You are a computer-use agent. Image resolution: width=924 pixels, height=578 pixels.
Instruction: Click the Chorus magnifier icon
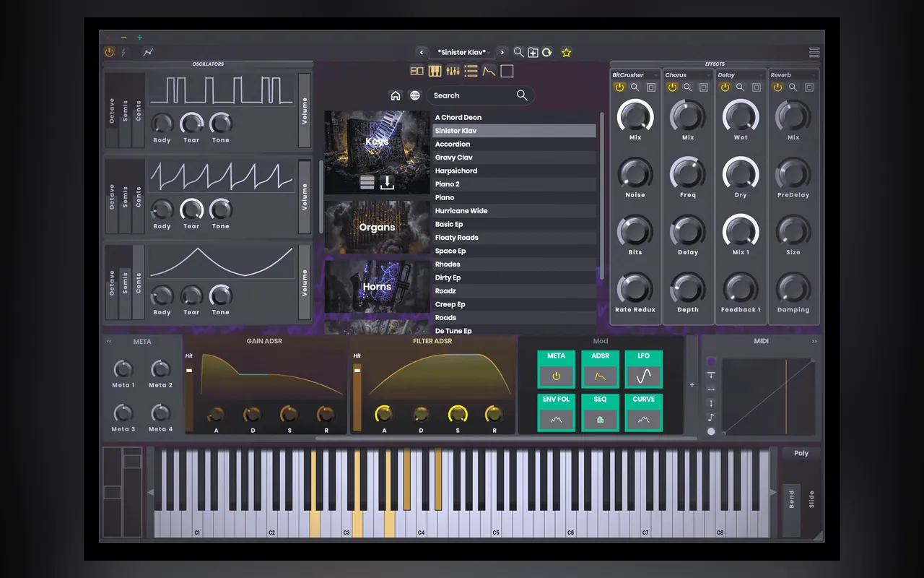[688, 87]
